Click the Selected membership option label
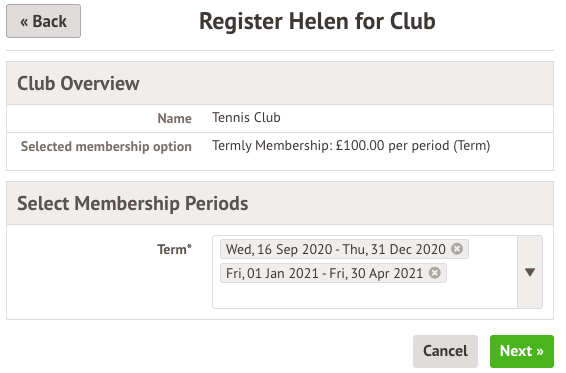Viewport: 566px width, 373px height. (x=106, y=147)
